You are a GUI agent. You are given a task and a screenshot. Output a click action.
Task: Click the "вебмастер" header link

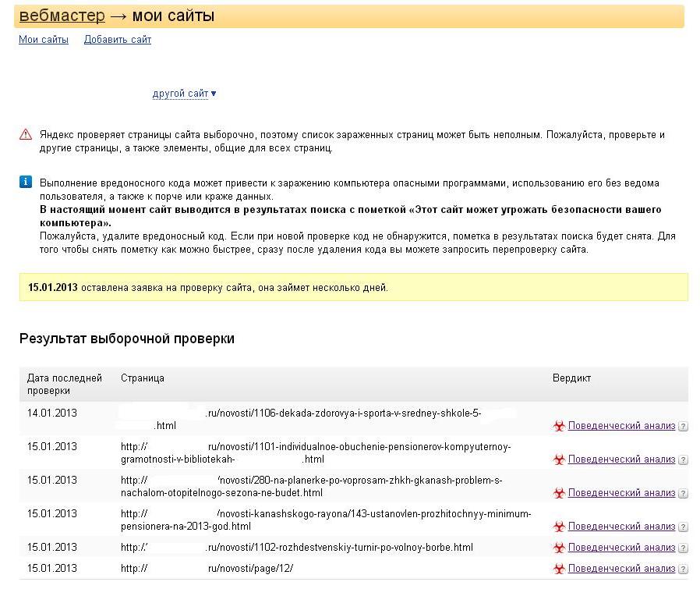tap(62, 16)
